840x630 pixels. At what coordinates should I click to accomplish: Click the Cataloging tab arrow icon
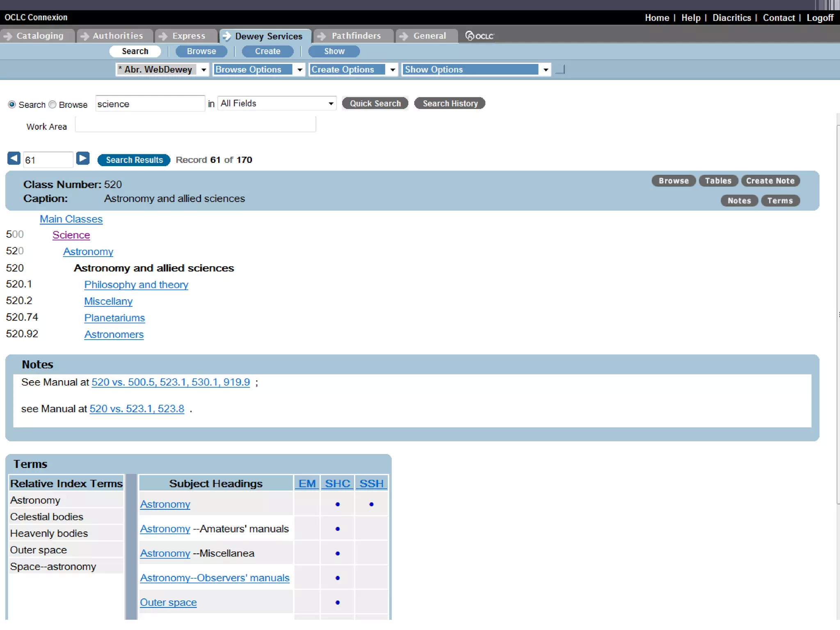[x=8, y=36]
